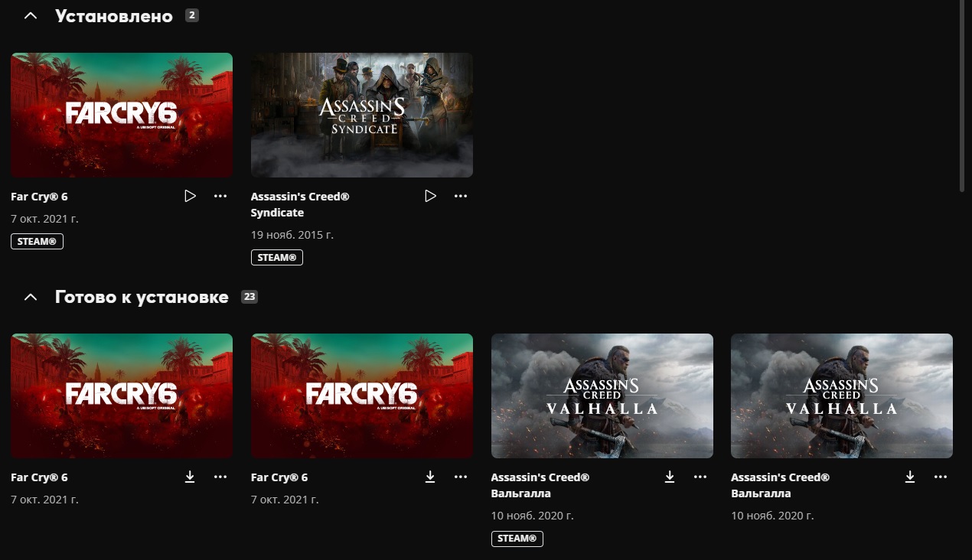Collapse the Установлено section chevron
972x560 pixels.
(x=31, y=15)
